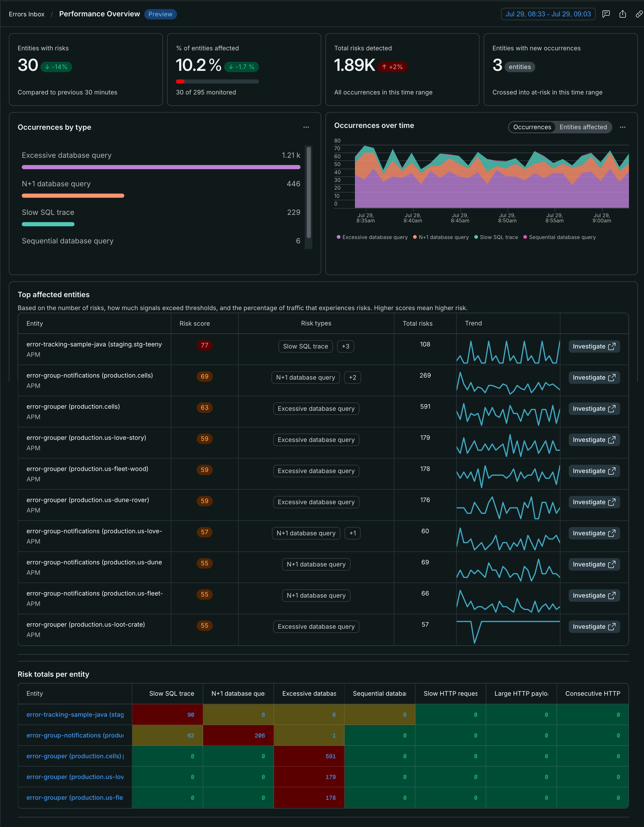Click the entities badge beside 3

click(x=519, y=67)
